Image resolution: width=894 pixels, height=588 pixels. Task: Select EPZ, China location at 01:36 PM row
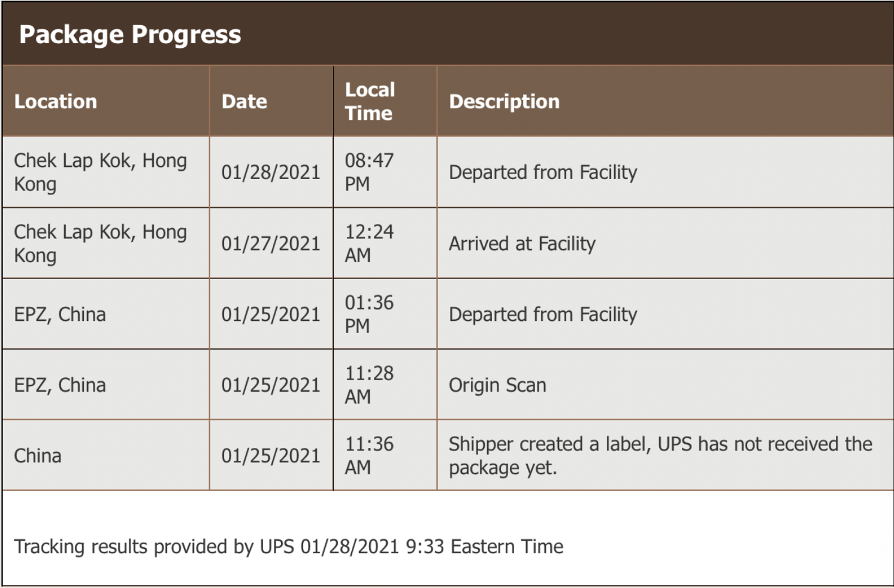[60, 314]
